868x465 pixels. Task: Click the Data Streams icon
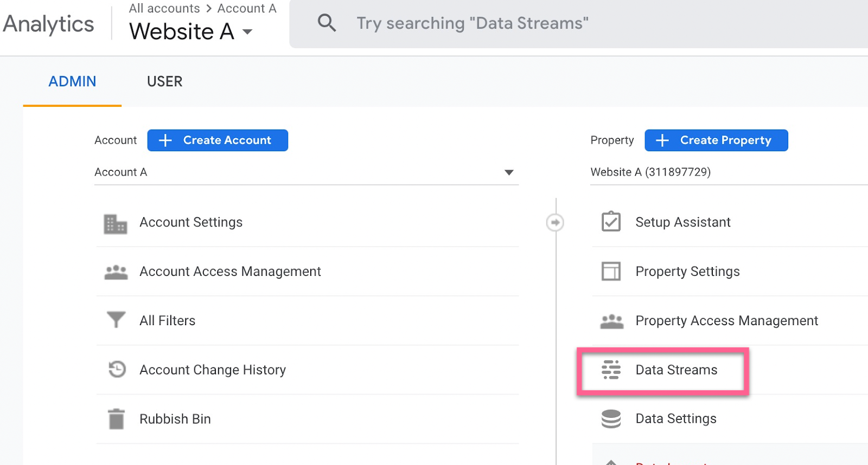611,370
